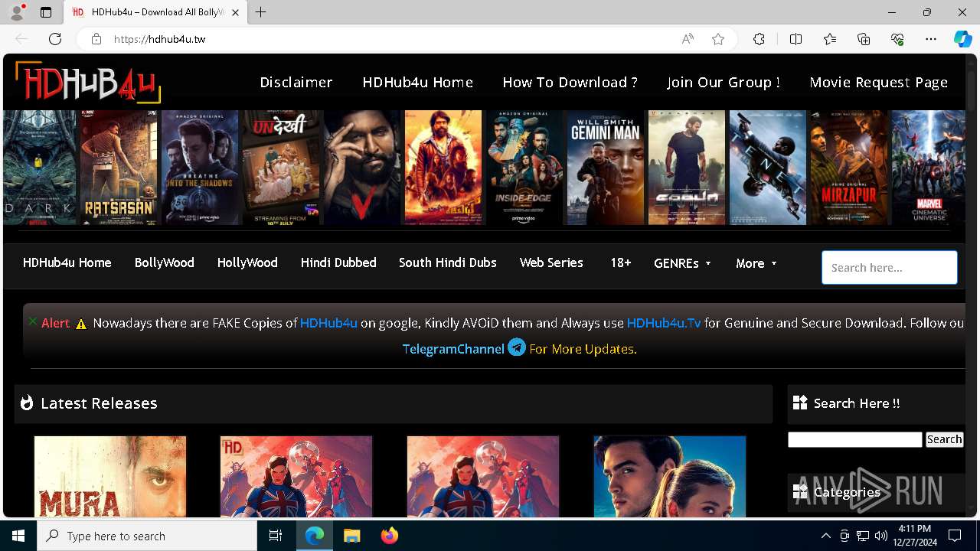Open Join Our Group ! link
The height and width of the screenshot is (551, 980).
(724, 82)
